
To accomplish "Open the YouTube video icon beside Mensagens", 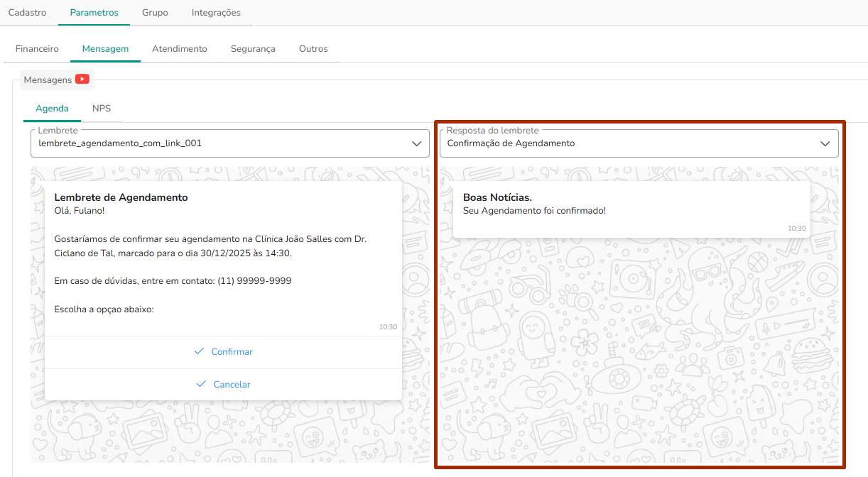I will pos(82,79).
